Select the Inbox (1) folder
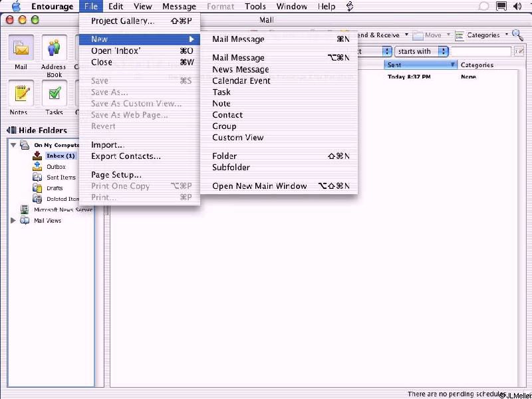Viewport: 532px width, 399px height. tap(61, 156)
